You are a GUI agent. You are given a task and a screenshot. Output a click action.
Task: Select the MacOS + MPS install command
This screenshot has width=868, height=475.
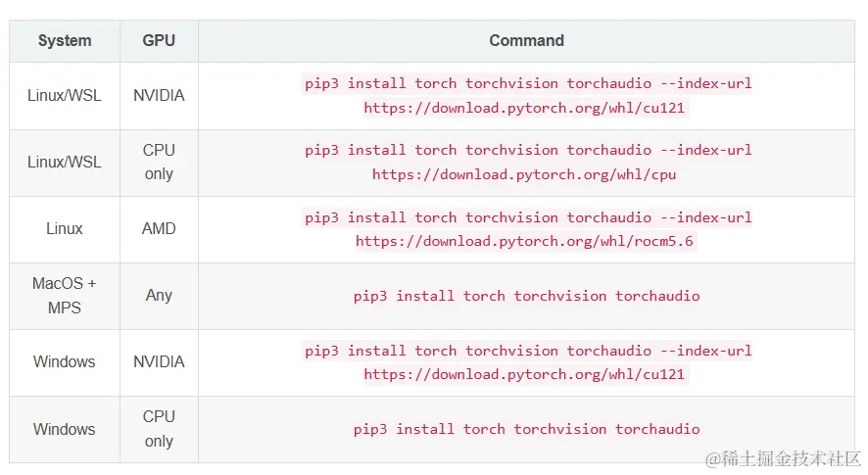tap(526, 296)
